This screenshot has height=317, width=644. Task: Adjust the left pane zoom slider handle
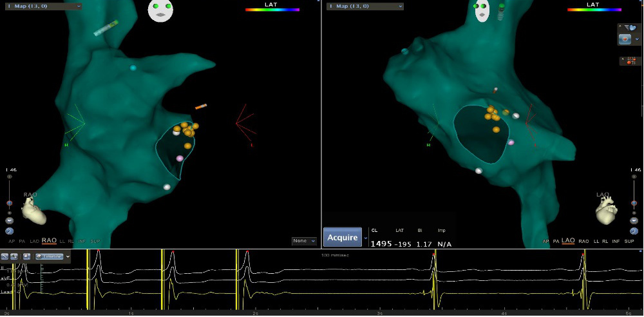tap(9, 203)
